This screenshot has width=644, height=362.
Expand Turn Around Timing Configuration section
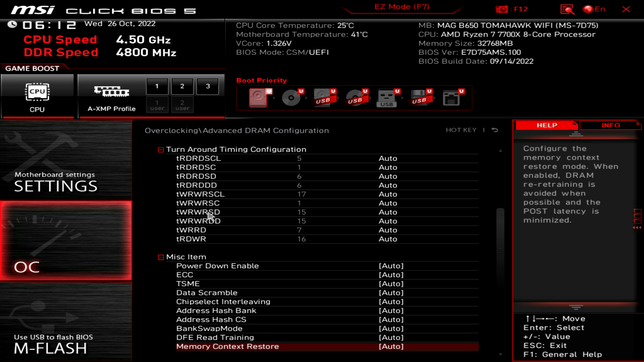point(161,149)
